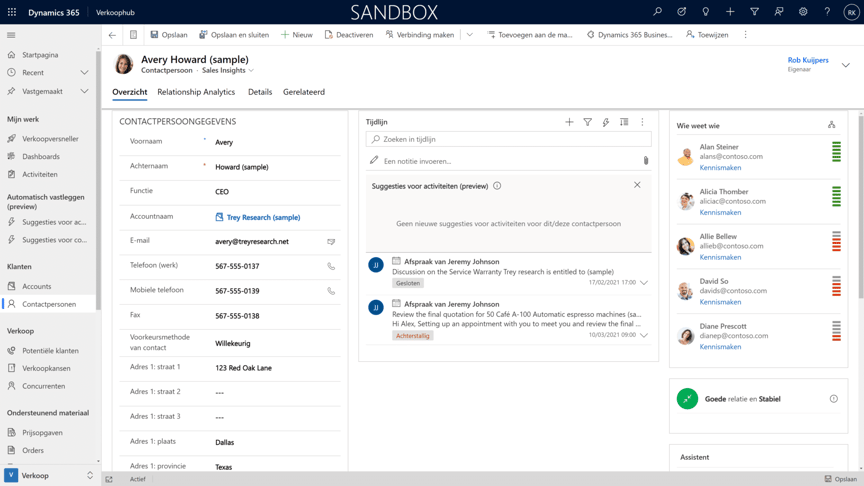Expand the header chevron next to owner
This screenshot has height=486, width=864.
[846, 65]
